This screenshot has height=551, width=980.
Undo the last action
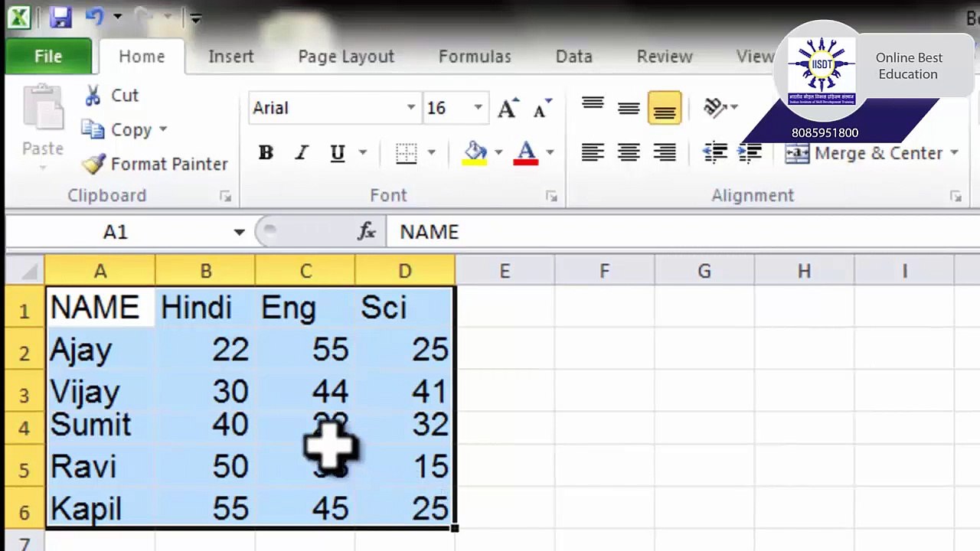(94, 17)
